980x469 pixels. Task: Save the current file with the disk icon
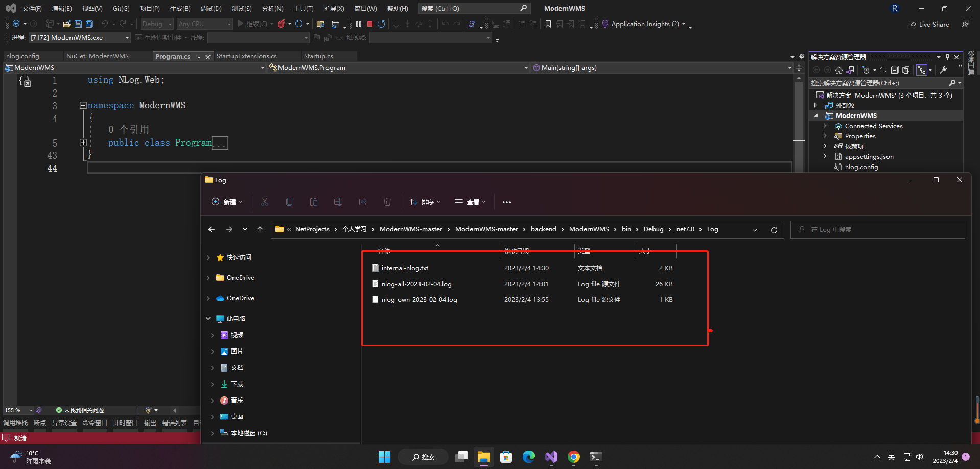point(78,24)
